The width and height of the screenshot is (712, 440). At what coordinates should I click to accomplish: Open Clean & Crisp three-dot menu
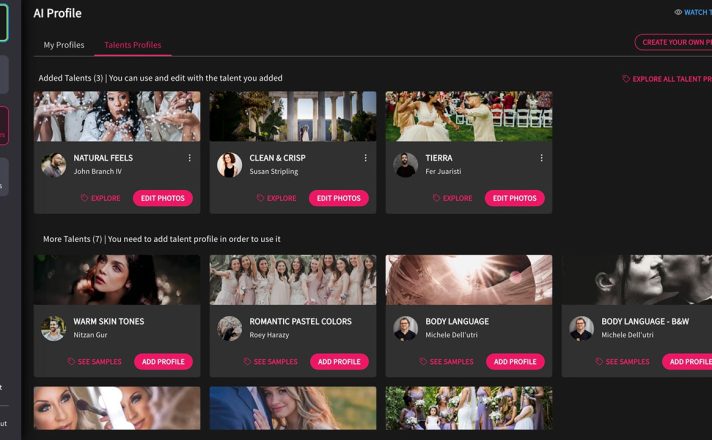click(365, 158)
